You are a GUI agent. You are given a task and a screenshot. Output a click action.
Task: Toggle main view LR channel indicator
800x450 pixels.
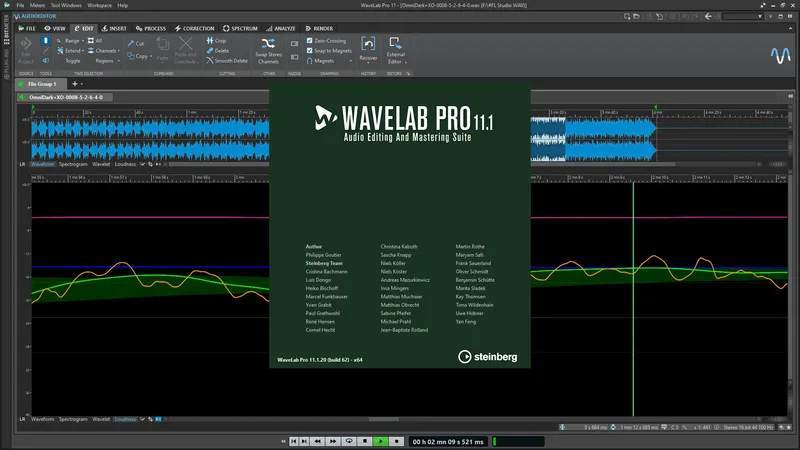(22, 419)
